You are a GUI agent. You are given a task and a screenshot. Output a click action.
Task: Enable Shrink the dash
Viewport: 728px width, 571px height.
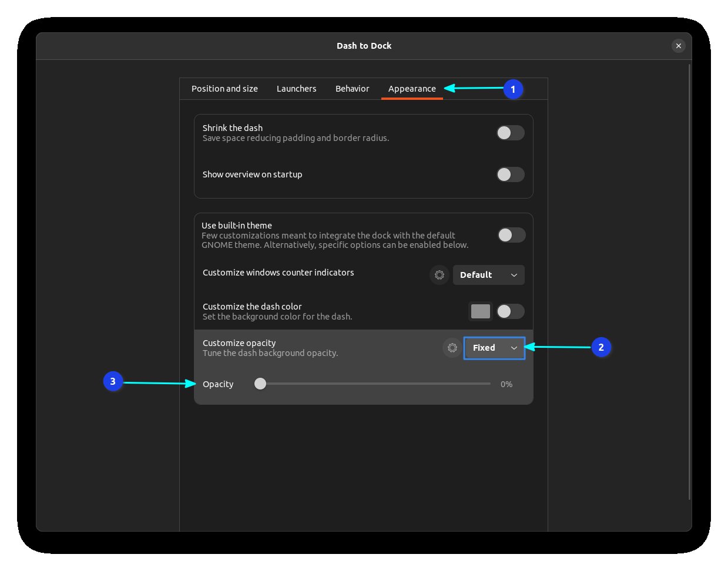point(510,133)
